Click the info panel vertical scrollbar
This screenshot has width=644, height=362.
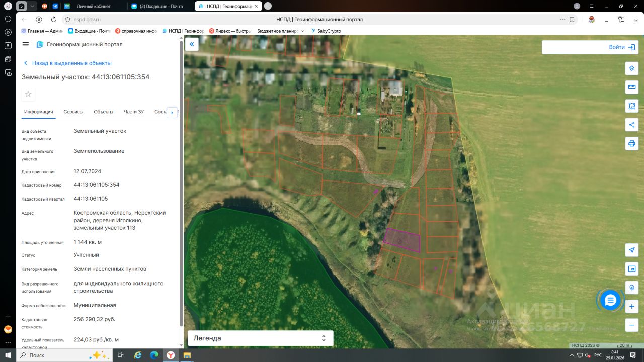click(181, 184)
